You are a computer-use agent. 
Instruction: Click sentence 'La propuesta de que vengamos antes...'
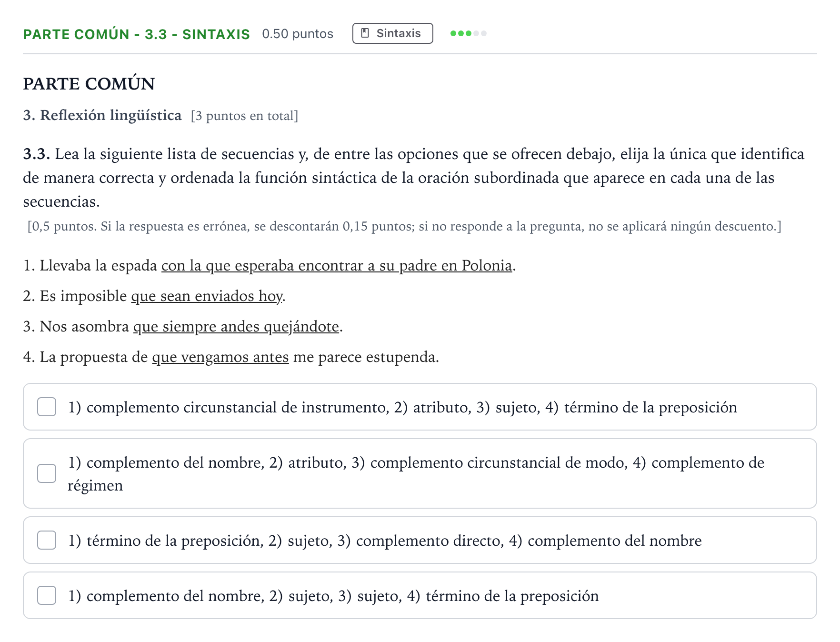pos(231,357)
